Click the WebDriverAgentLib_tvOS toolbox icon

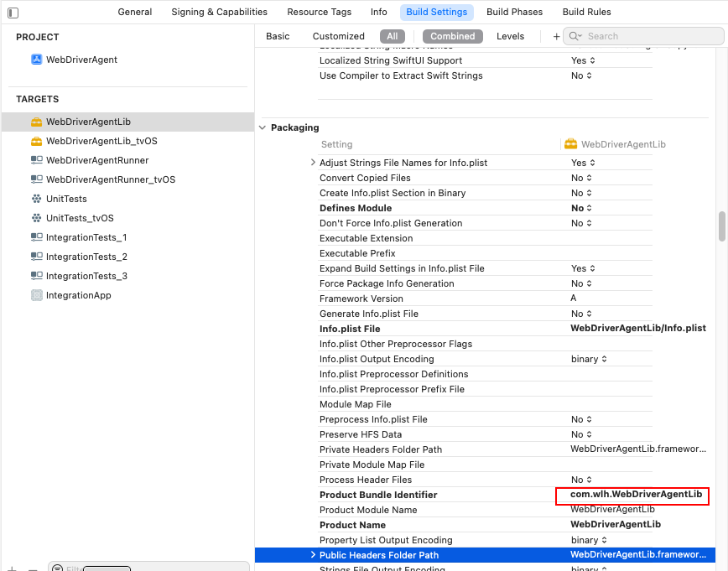(x=36, y=141)
